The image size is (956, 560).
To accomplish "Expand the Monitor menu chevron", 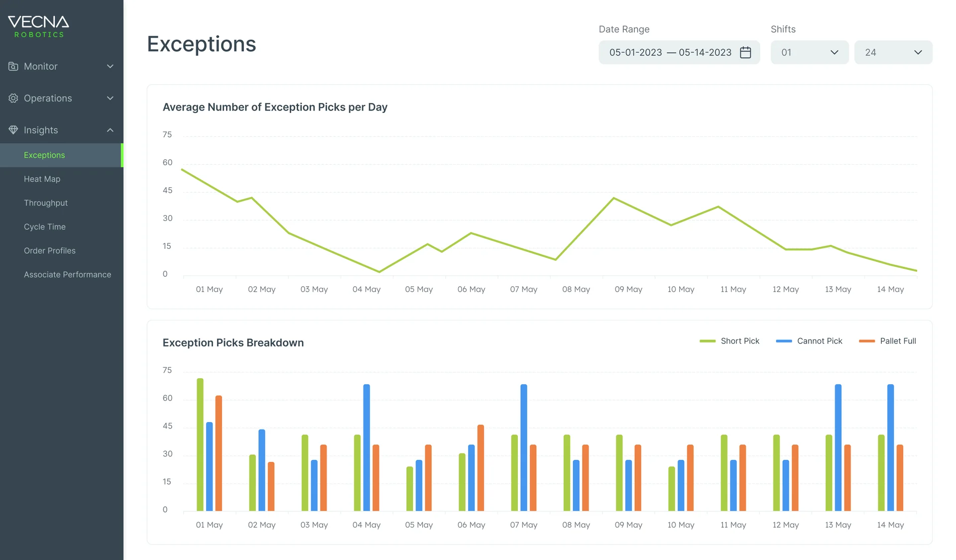I will point(110,66).
